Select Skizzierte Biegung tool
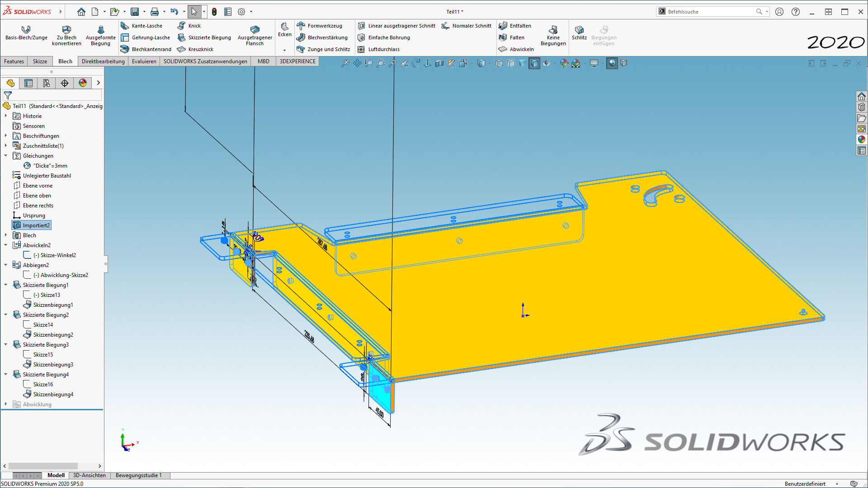The width and height of the screenshot is (868, 488). 204,38
